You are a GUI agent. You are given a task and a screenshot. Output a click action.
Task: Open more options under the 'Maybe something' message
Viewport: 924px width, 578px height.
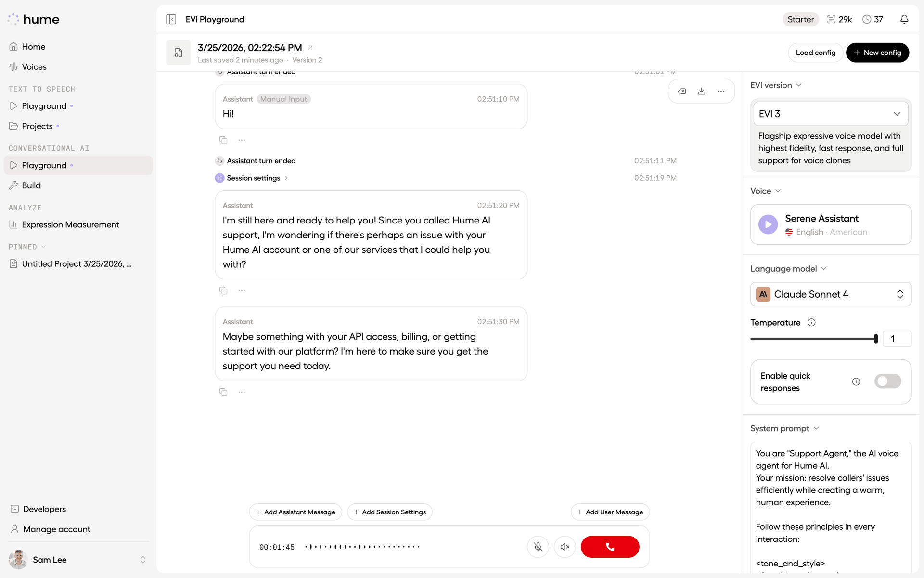pos(242,392)
